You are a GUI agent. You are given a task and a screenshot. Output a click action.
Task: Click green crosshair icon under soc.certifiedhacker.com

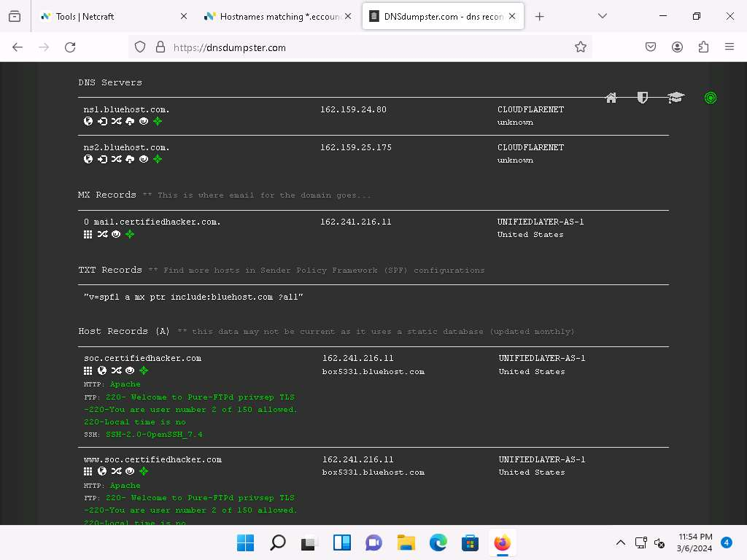tap(144, 370)
